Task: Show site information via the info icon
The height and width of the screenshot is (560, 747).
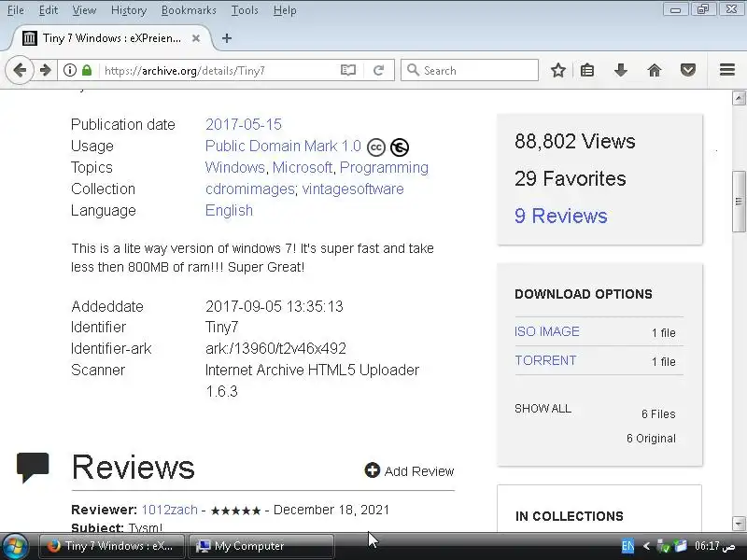Action: [69, 71]
